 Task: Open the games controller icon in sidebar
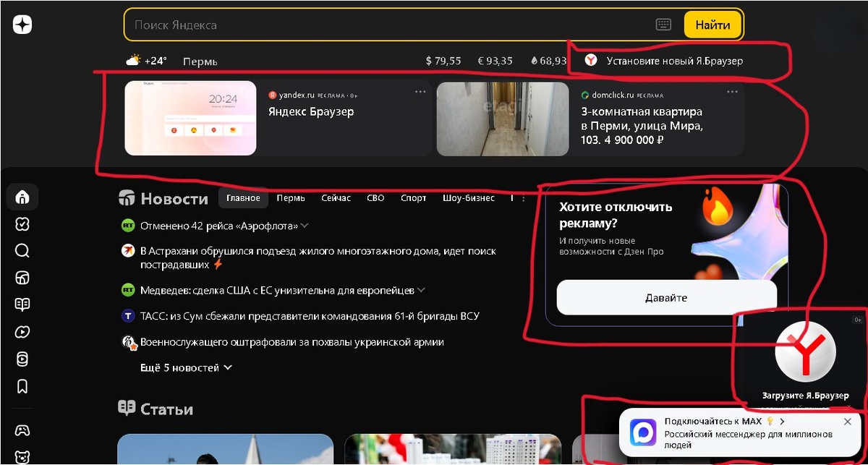tap(22, 430)
